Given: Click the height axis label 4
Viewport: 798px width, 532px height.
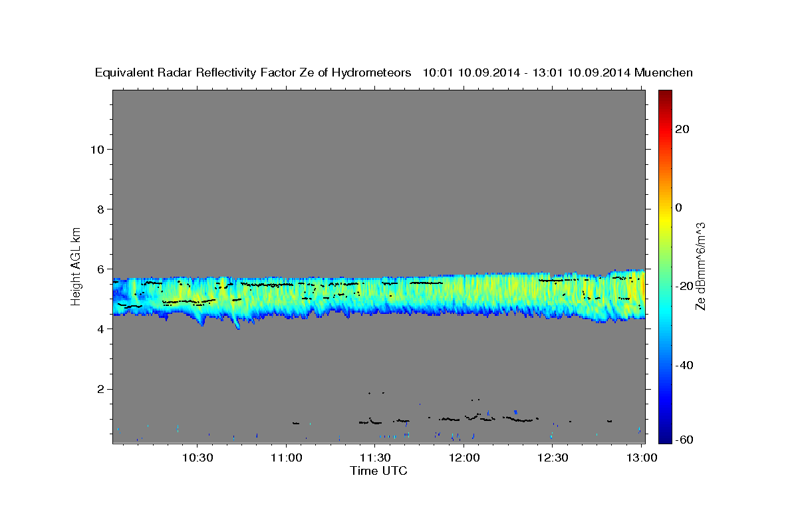Looking at the screenshot, I should (x=100, y=329).
